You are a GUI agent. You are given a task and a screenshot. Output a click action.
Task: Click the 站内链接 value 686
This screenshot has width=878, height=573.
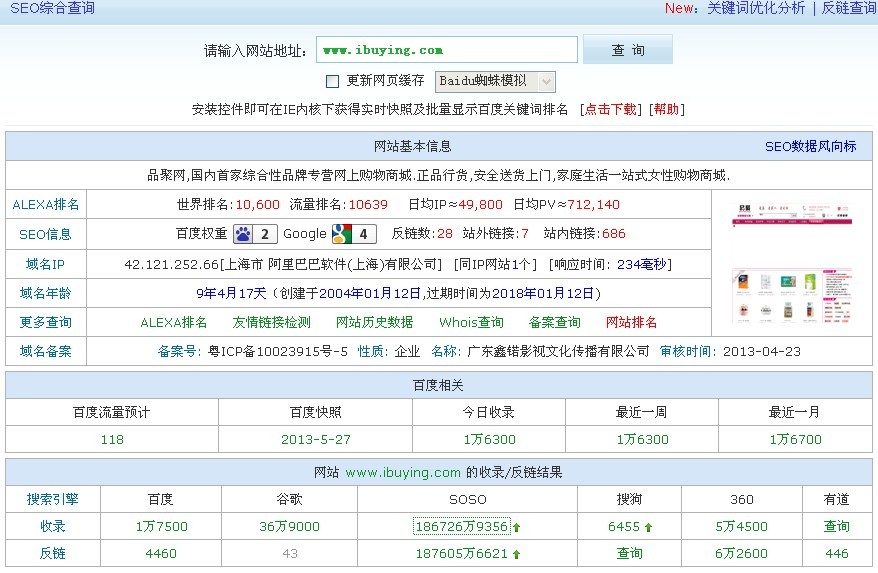point(614,234)
